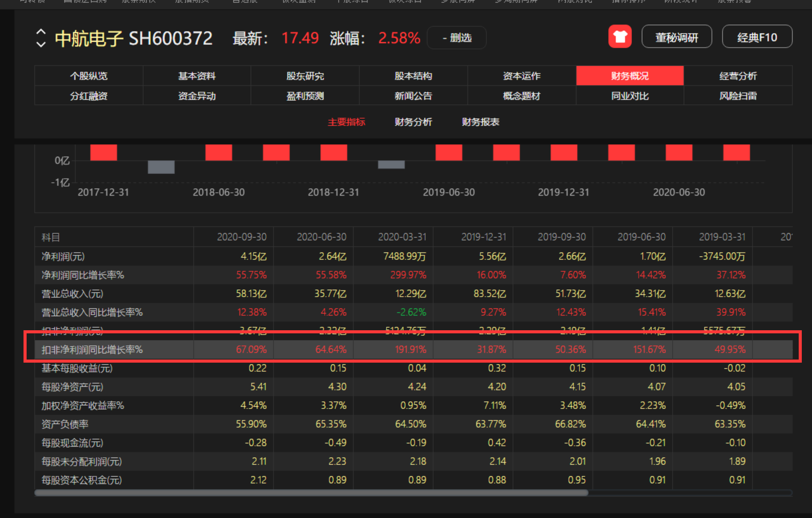
Task: Click the 2018-12-31 red chart bar
Action: (333, 152)
